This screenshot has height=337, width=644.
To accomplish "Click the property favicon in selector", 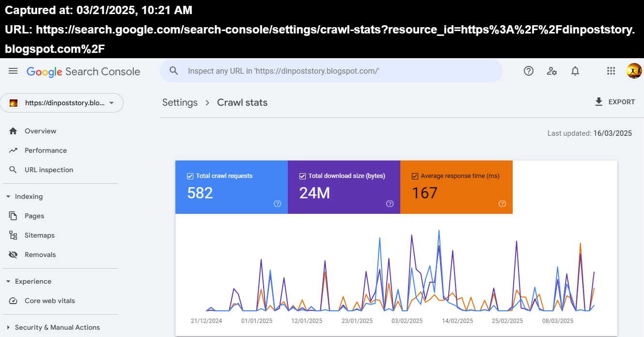I will coord(14,103).
